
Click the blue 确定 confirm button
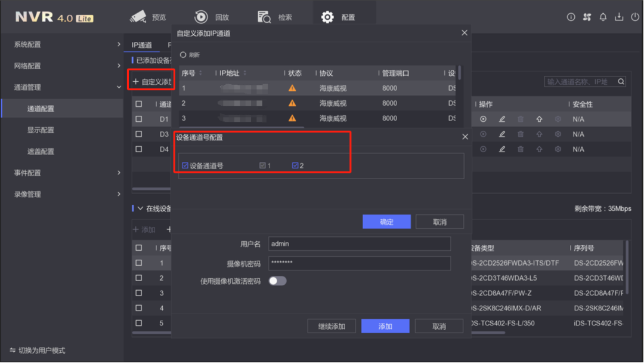point(386,222)
